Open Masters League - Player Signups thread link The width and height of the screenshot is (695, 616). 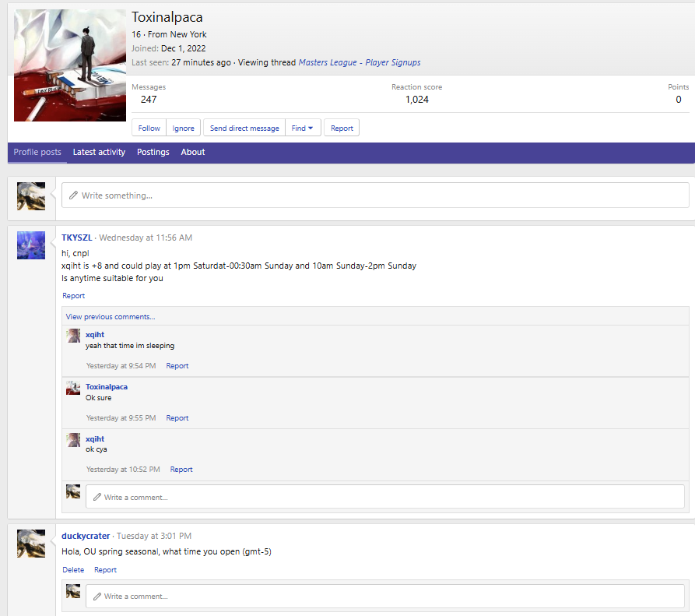(359, 62)
